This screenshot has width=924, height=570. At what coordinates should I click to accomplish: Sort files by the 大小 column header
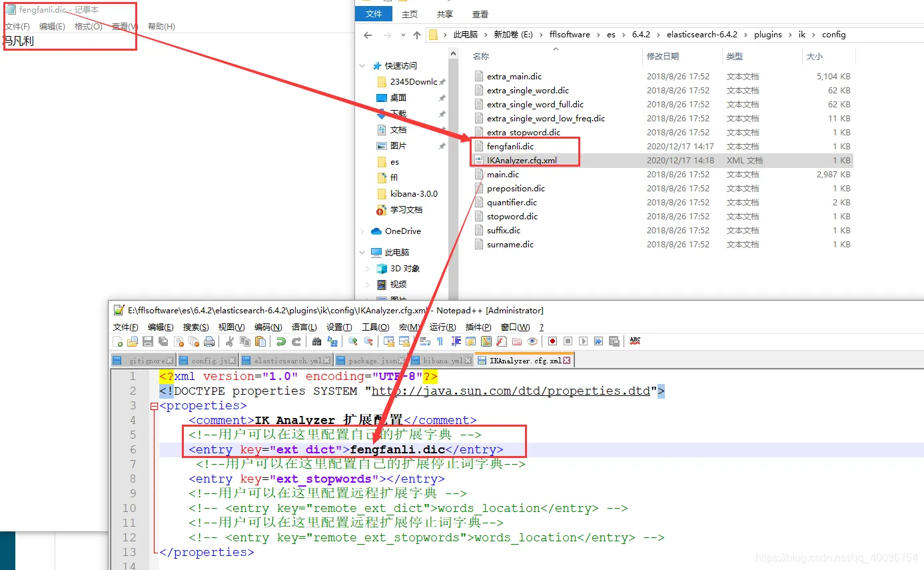(x=814, y=57)
